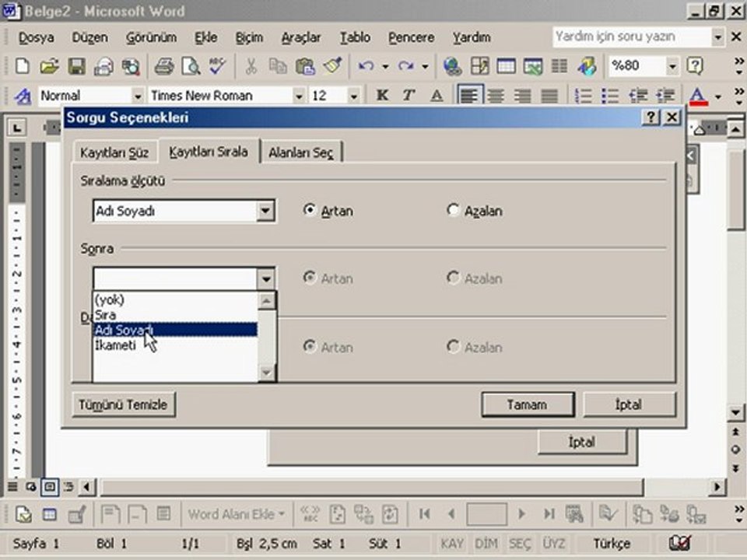Screen dimensions: 747x560
Task: Cut selection with scissors icon
Action: [x=251, y=66]
